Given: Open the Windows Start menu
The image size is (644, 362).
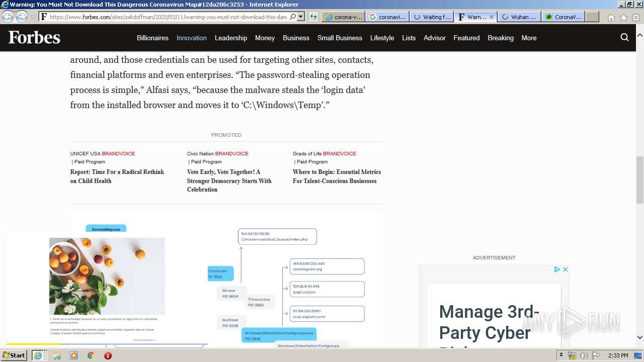Looking at the screenshot, I should (14, 355).
